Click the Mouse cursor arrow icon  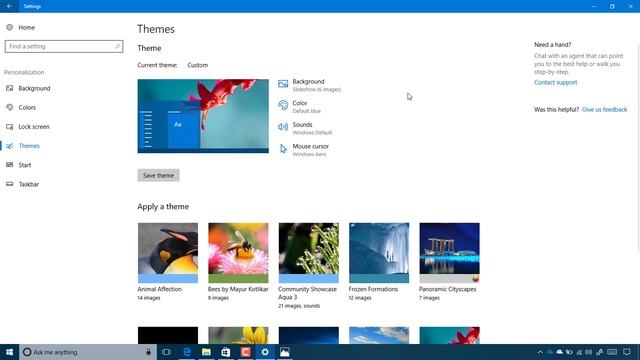283,149
